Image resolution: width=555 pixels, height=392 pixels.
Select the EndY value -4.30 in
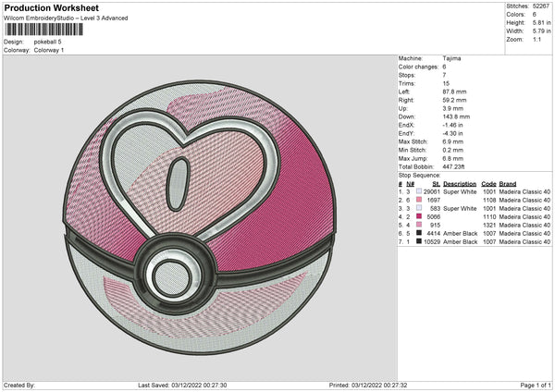coord(452,133)
